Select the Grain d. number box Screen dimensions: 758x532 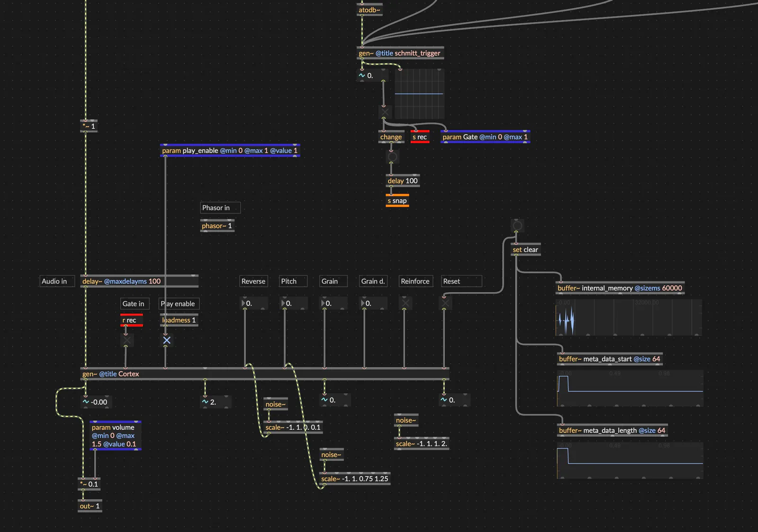click(374, 303)
